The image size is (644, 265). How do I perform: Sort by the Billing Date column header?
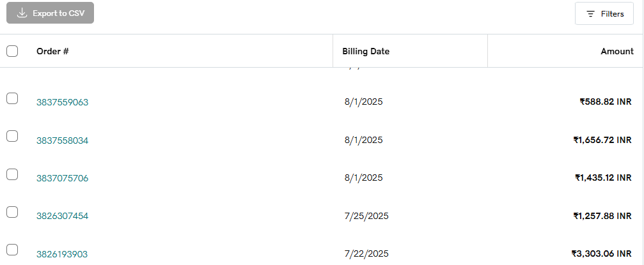point(366,51)
